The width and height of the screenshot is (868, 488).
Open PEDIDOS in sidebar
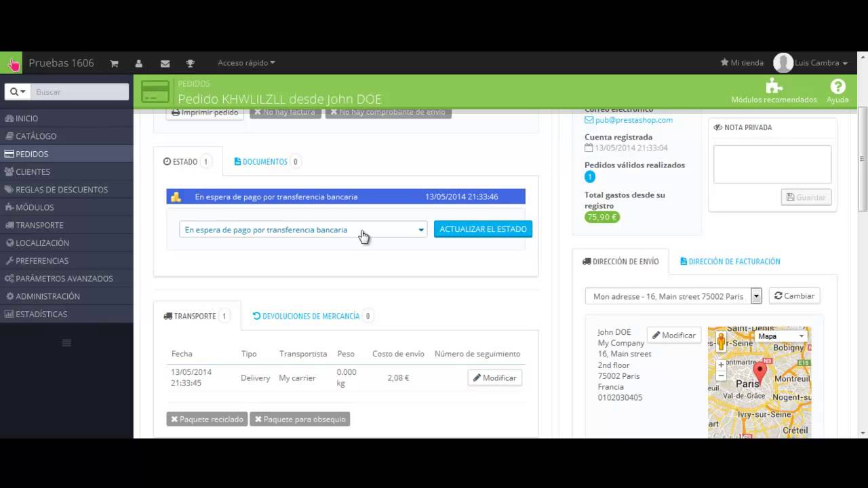(66, 154)
